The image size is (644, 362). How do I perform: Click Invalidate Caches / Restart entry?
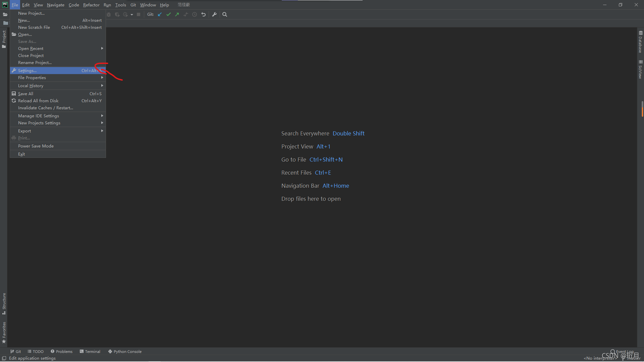tap(46, 108)
